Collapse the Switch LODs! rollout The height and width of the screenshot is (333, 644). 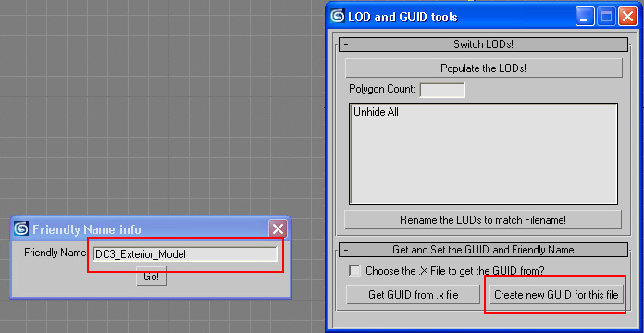click(483, 44)
